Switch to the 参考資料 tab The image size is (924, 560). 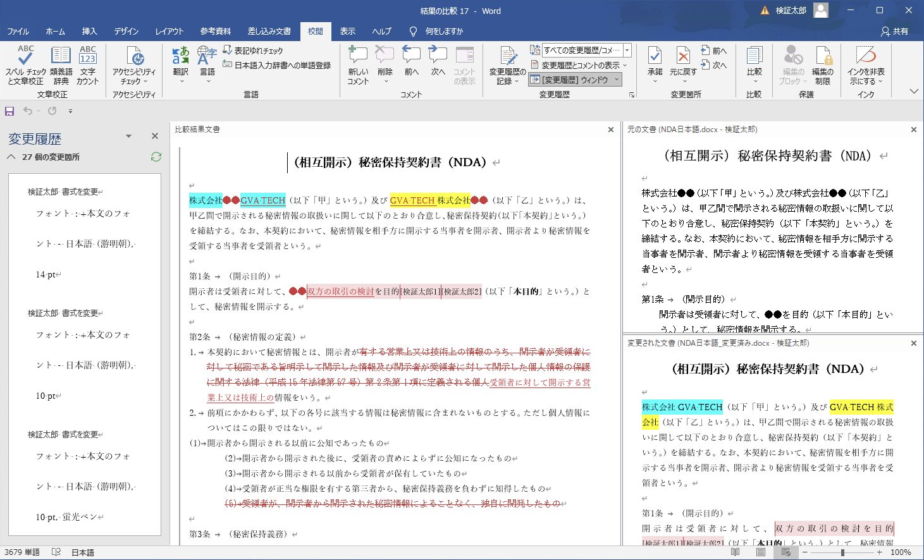pos(216,31)
